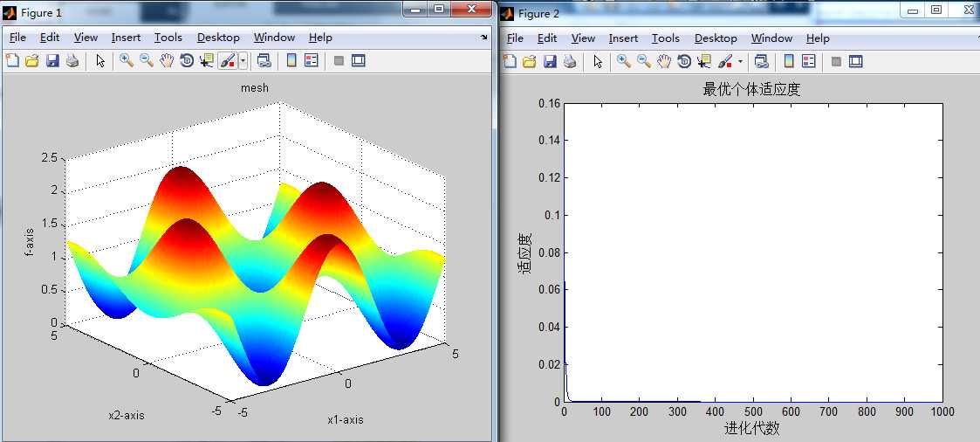
Task: Toggle the Brush data tool in Figure 2
Action: 725,61
